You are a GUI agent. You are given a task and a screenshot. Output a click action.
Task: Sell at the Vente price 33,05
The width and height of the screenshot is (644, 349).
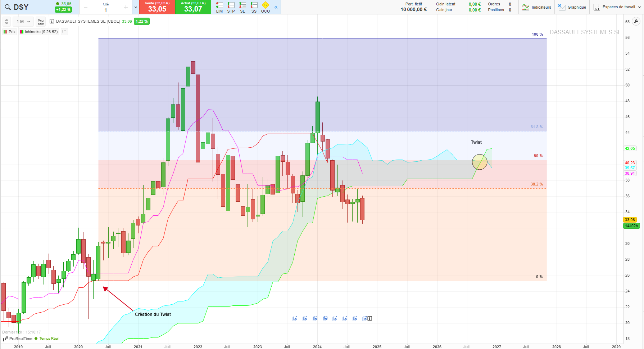tap(157, 7)
